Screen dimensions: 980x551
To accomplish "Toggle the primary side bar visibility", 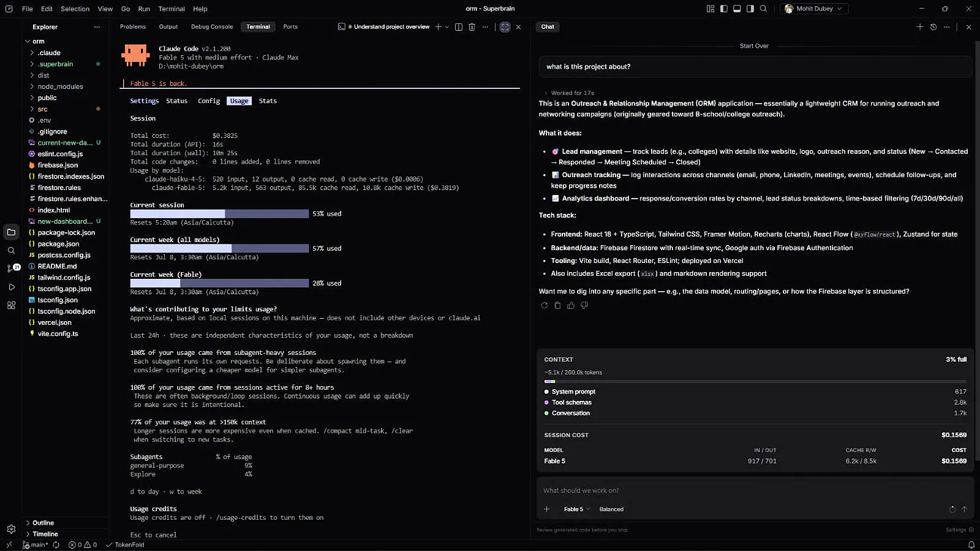I will 724,9.
